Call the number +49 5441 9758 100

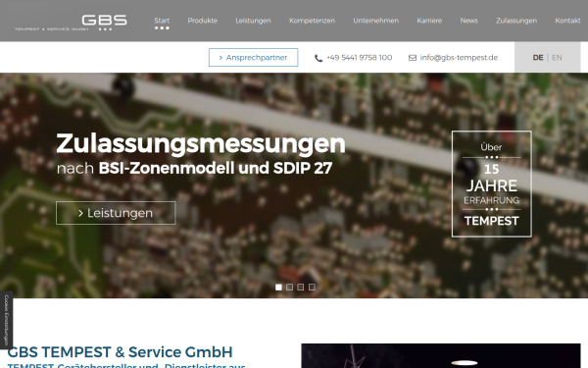(360, 58)
